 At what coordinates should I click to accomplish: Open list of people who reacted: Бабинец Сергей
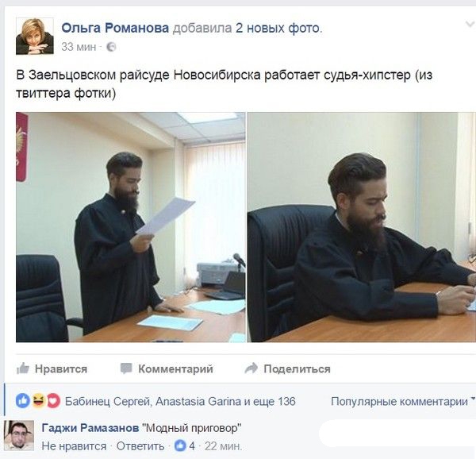(x=108, y=401)
